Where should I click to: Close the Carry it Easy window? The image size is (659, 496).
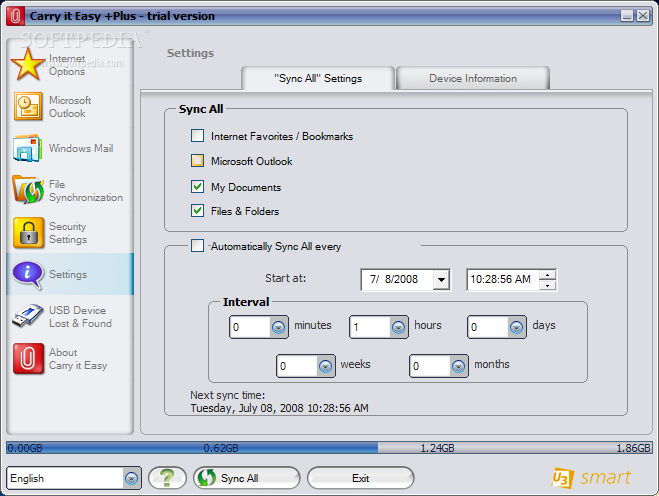[x=643, y=16]
